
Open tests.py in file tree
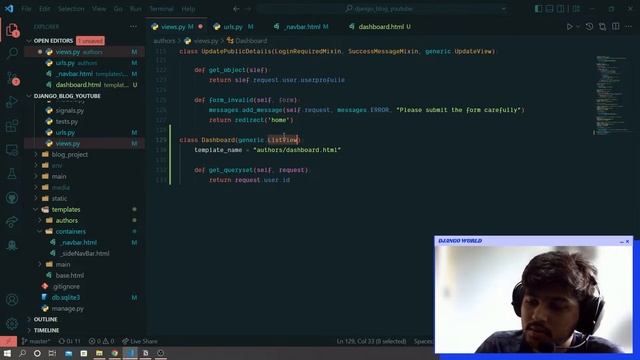67,122
